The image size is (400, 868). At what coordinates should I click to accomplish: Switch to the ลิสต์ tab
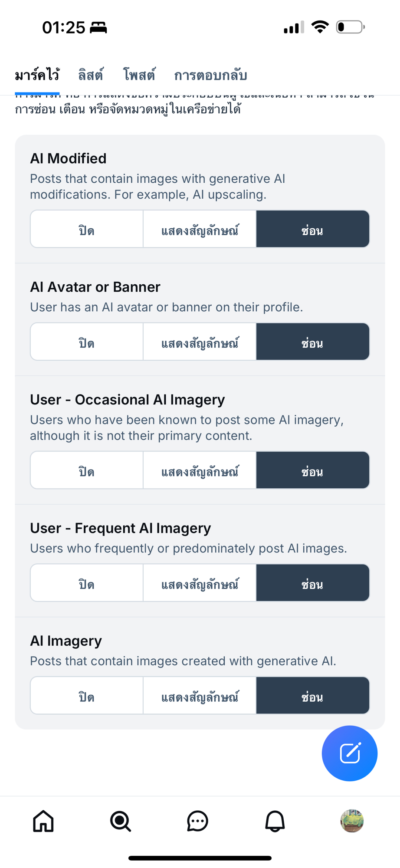[x=91, y=76]
